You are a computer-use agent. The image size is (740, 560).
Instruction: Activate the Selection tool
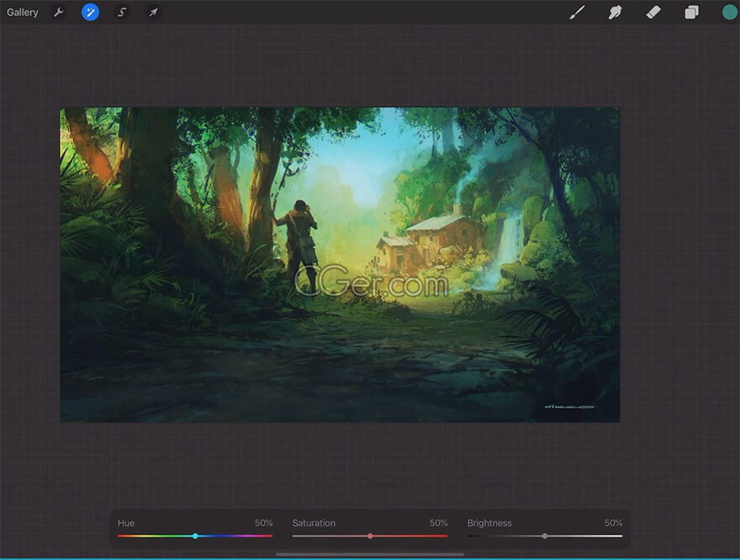click(122, 13)
